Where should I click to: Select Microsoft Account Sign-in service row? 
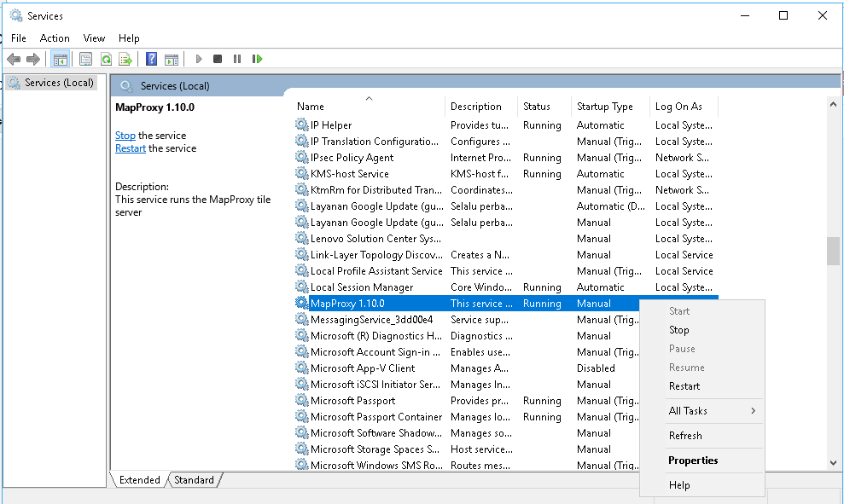(x=467, y=352)
